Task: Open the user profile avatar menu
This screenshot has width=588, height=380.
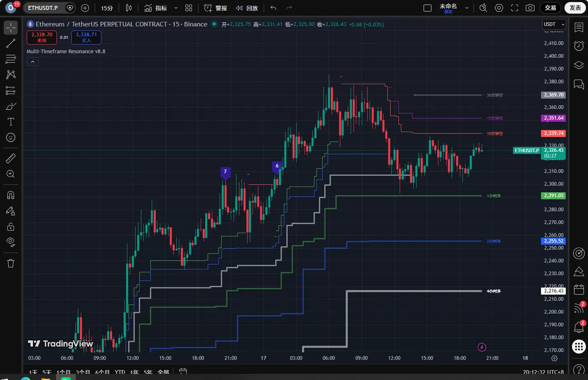Action: coord(11,8)
